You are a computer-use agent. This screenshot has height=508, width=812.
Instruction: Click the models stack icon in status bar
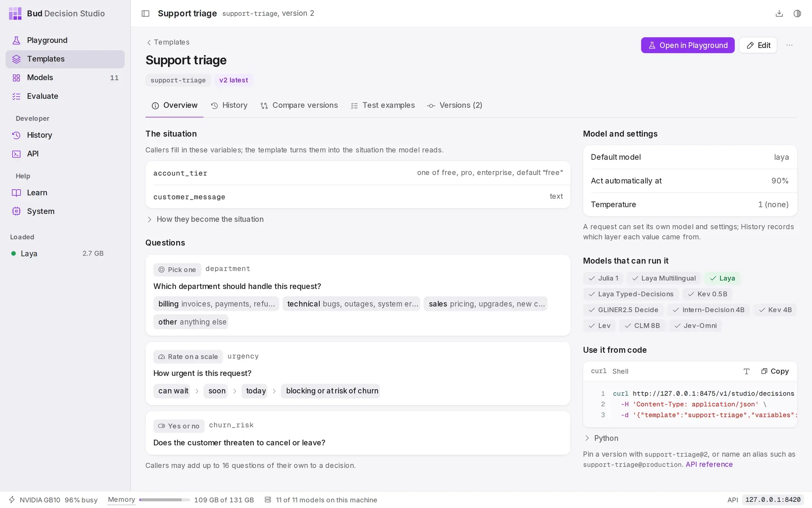(268, 499)
